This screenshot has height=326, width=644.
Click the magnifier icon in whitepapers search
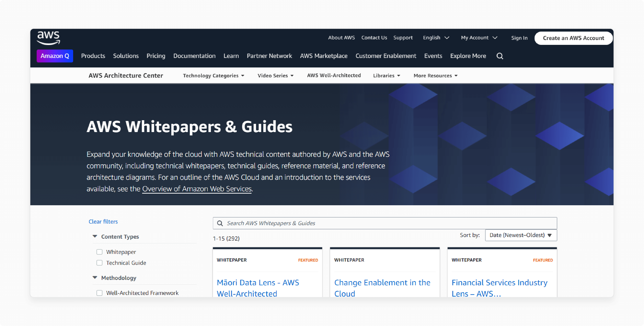[x=220, y=223]
